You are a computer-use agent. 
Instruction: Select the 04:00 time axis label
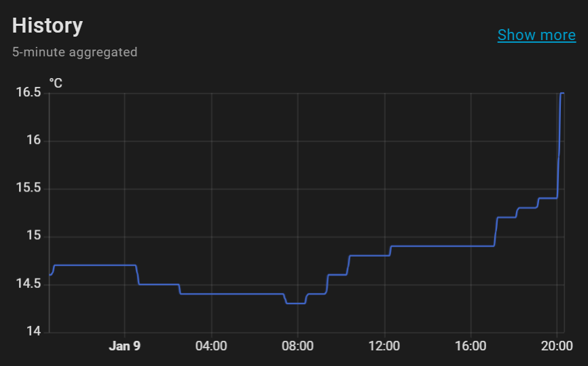point(211,346)
